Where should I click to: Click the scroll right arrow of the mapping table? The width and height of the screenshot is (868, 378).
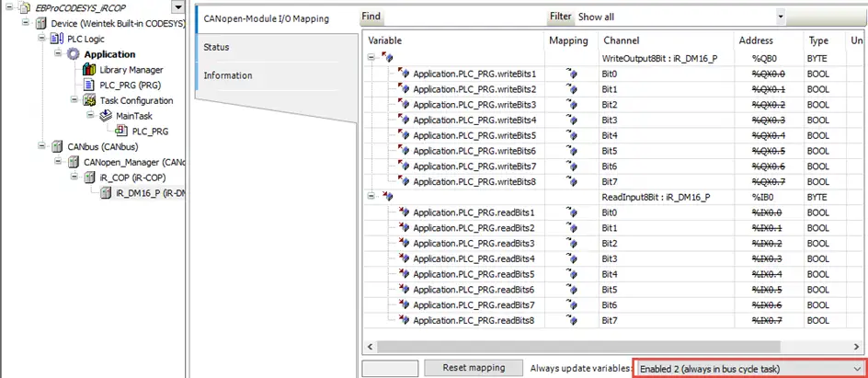click(x=856, y=347)
